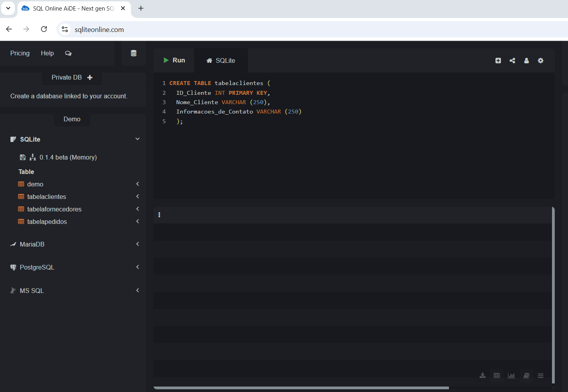The image size is (568, 392).
Task: Reload the browser page
Action: [44, 29]
